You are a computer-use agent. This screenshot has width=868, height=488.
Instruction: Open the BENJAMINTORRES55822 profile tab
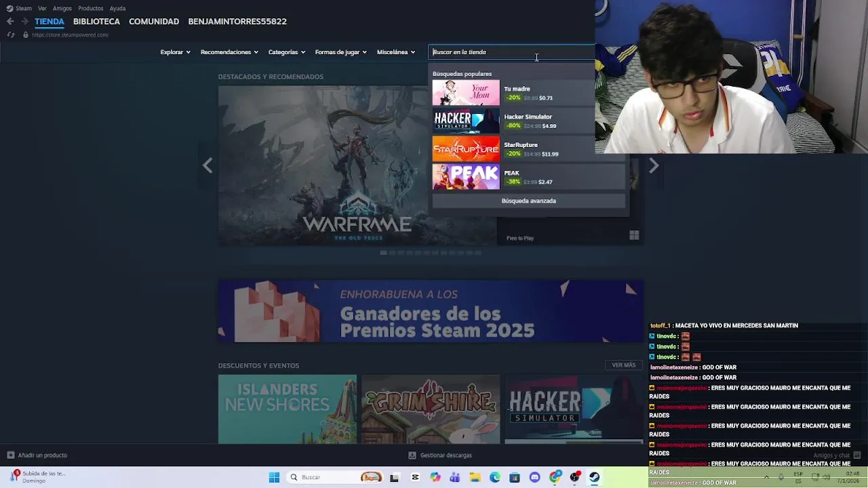pyautogui.click(x=237, y=22)
